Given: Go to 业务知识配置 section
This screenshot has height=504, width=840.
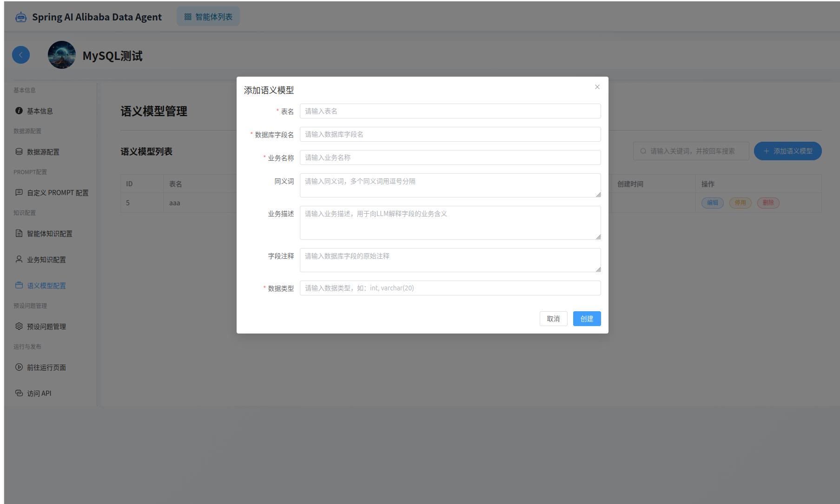Looking at the screenshot, I should point(46,260).
